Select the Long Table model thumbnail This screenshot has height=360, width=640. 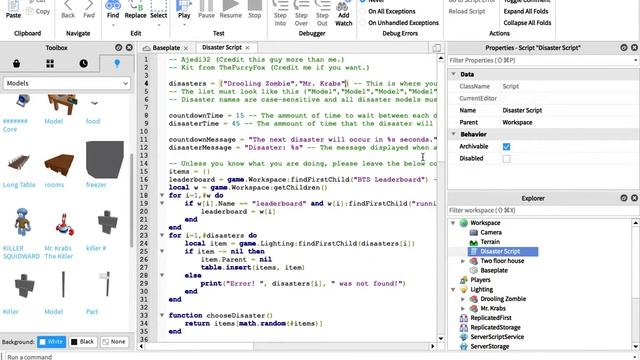(x=19, y=163)
